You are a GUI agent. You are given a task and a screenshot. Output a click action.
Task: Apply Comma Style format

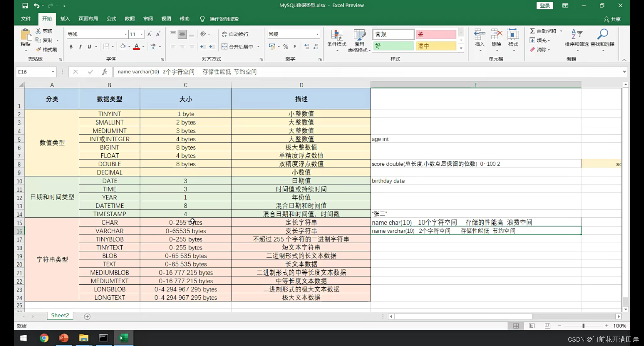click(295, 47)
